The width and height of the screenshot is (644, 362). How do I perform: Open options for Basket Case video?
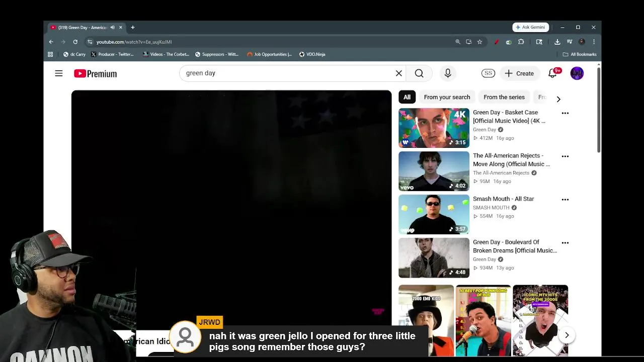click(565, 113)
